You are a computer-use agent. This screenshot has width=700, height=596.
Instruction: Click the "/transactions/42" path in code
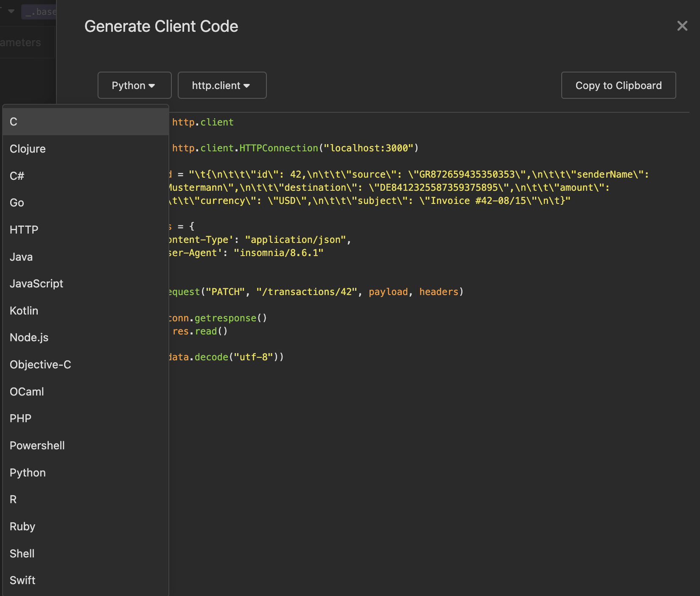(307, 292)
